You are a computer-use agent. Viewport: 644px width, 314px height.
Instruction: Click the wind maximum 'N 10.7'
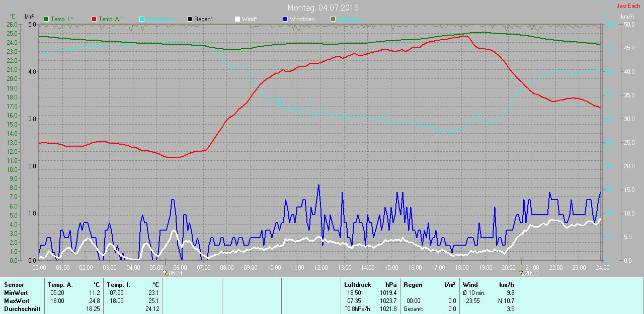click(x=506, y=301)
